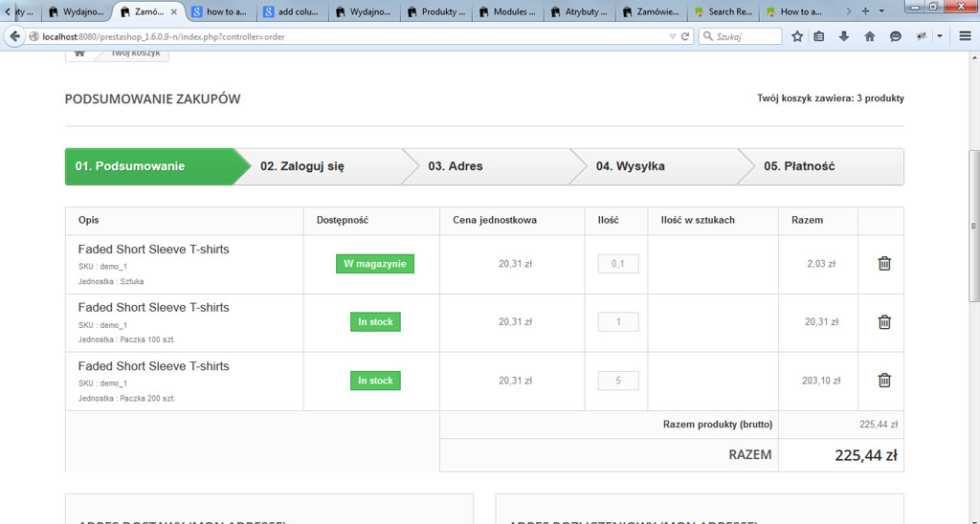This screenshot has width=980, height=524.
Task: Go to home via breadcrumb house icon
Action: (79, 54)
